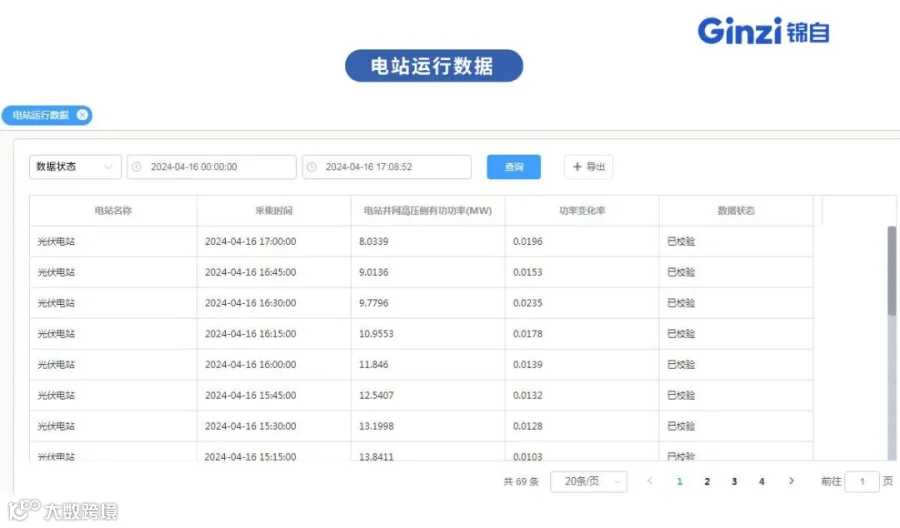Open the 数据状态 dropdown
The image size is (900, 528).
pyautogui.click(x=75, y=166)
